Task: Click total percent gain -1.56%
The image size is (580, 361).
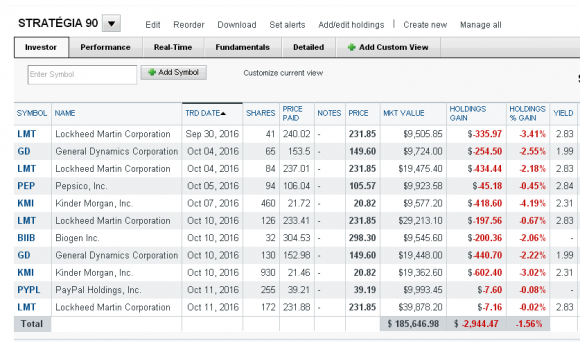Action: (529, 324)
